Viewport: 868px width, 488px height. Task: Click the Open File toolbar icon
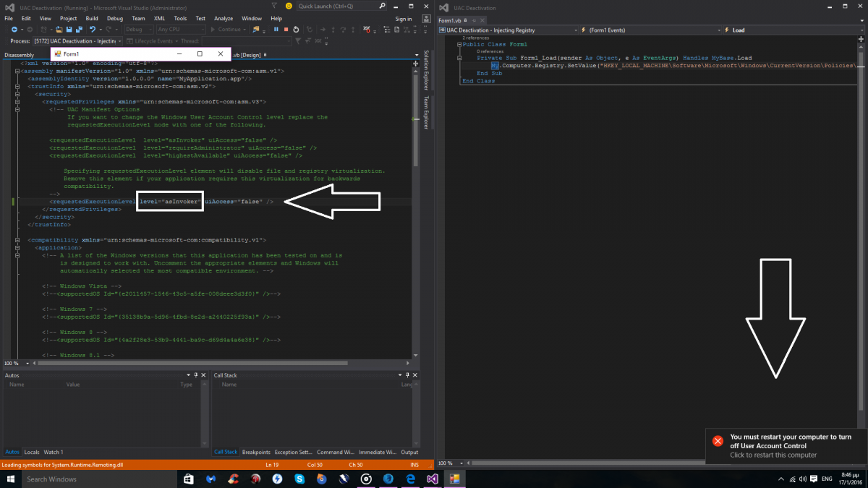coord(59,30)
